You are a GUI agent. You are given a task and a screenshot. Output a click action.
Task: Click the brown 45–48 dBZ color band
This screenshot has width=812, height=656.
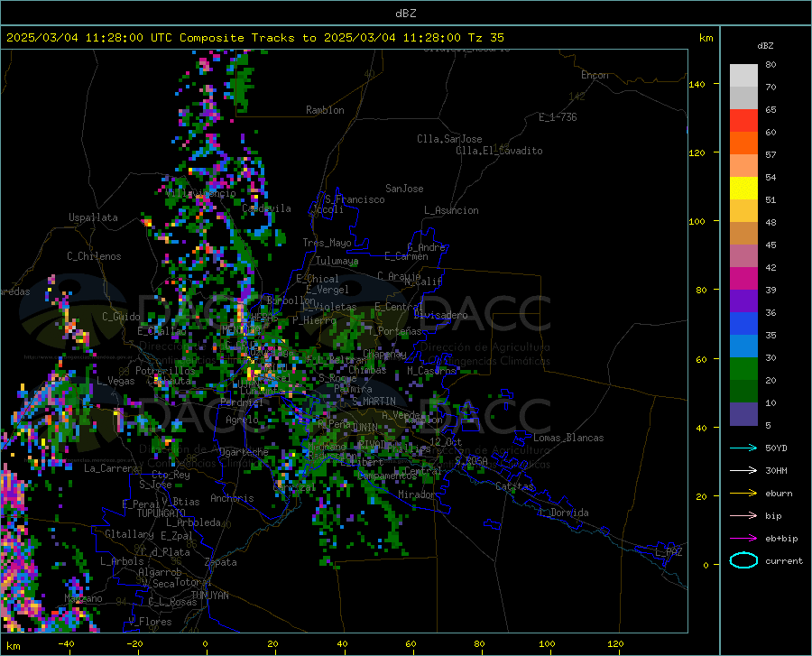click(x=743, y=234)
